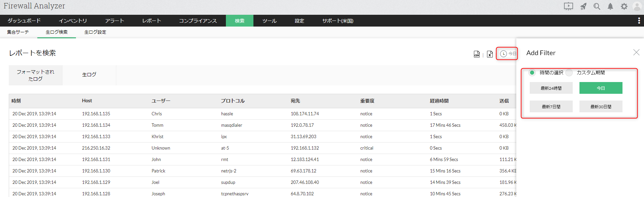
Task: Click the 宛先 column header
Action: click(295, 101)
